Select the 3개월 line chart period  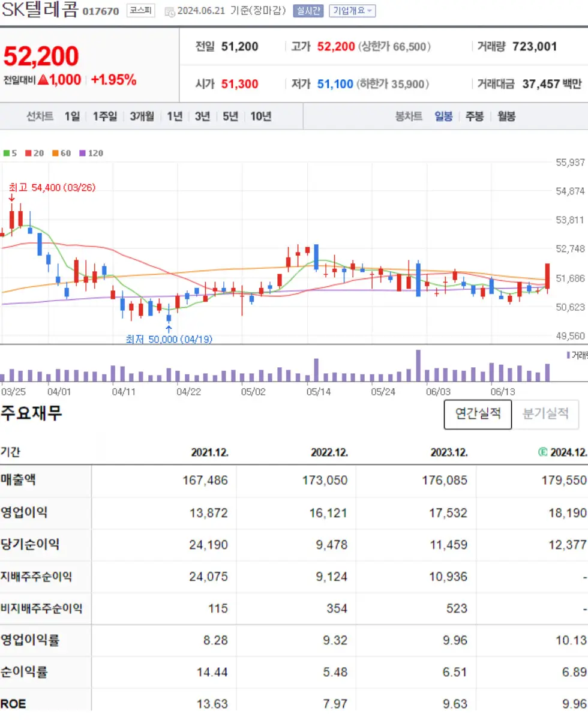142,116
